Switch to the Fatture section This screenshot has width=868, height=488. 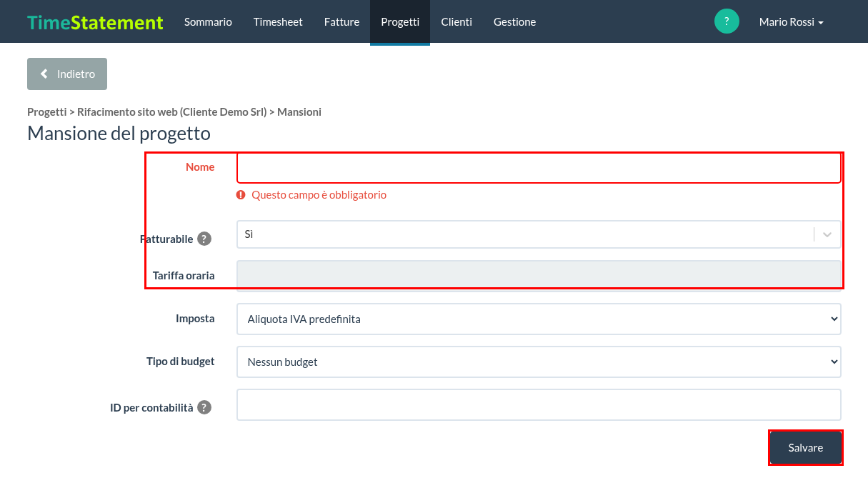[x=341, y=22]
